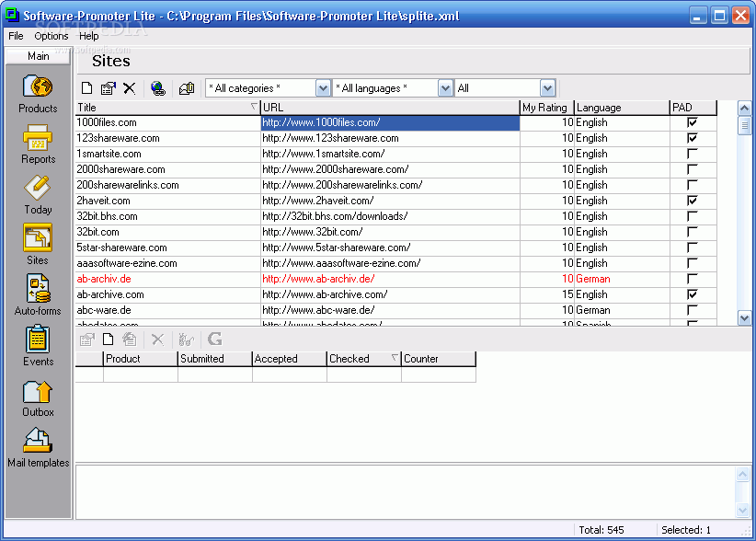Toggle PAD checkbox for 2haveit.com

(693, 201)
